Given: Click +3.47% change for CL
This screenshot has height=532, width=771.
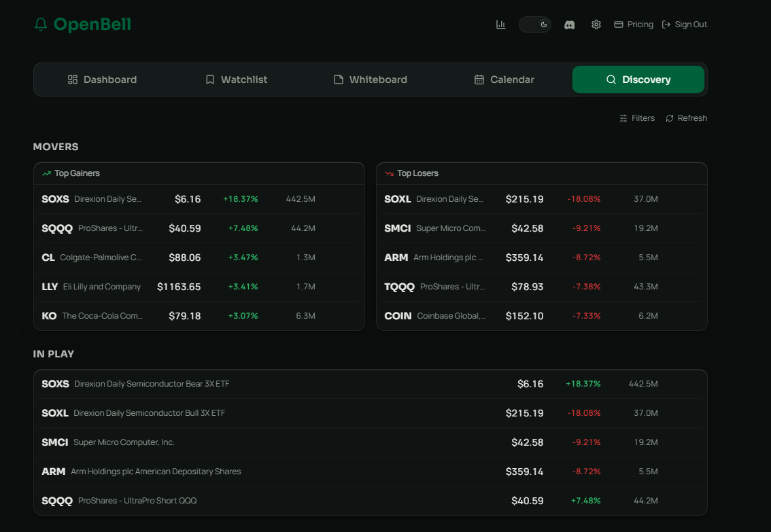Looking at the screenshot, I should tap(243, 258).
